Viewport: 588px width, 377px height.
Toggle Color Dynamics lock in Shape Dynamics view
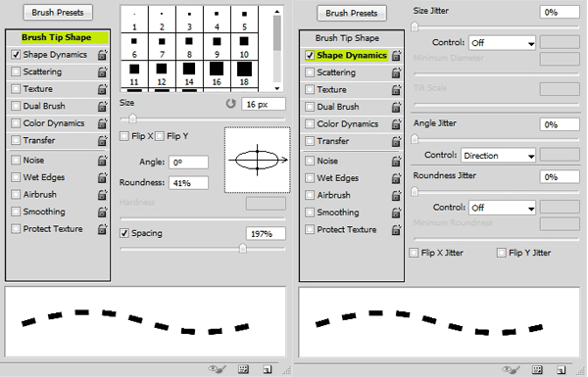coord(396,124)
